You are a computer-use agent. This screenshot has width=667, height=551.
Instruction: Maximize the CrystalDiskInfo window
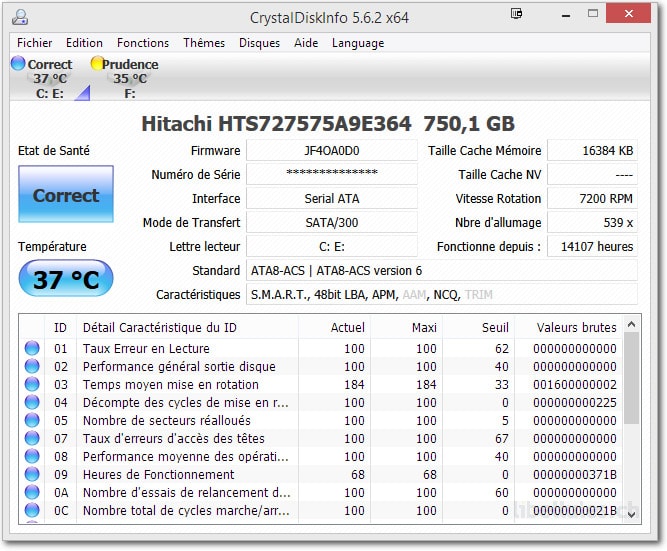pos(593,14)
